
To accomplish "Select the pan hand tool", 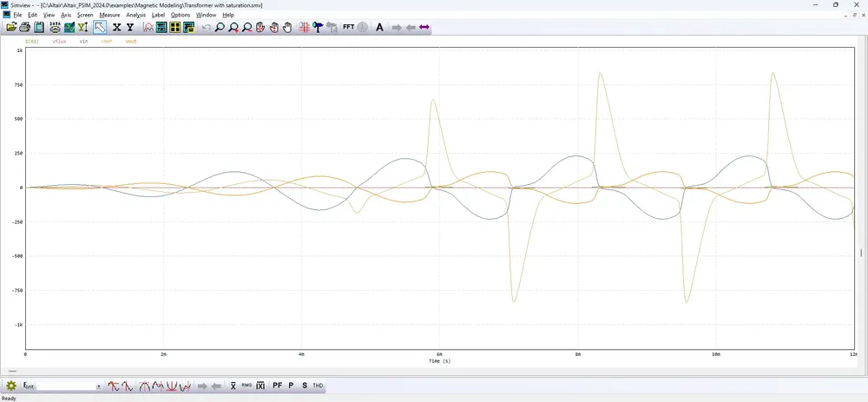I will [287, 27].
